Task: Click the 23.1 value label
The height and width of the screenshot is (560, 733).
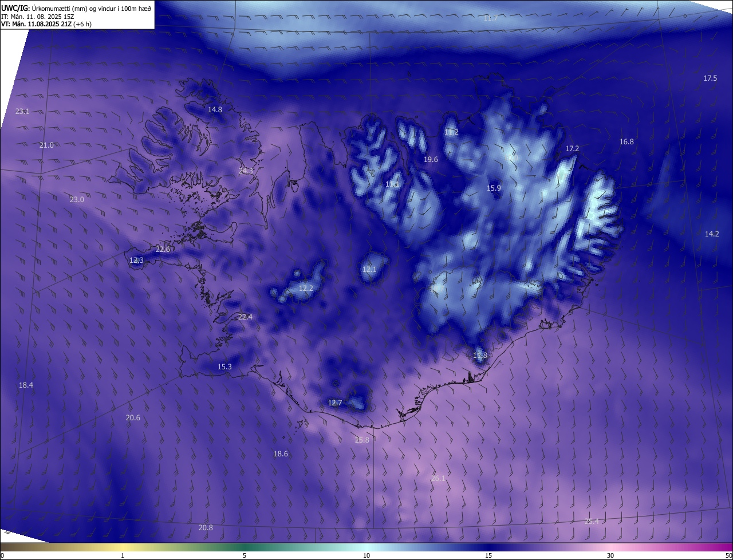Action: tap(22, 111)
